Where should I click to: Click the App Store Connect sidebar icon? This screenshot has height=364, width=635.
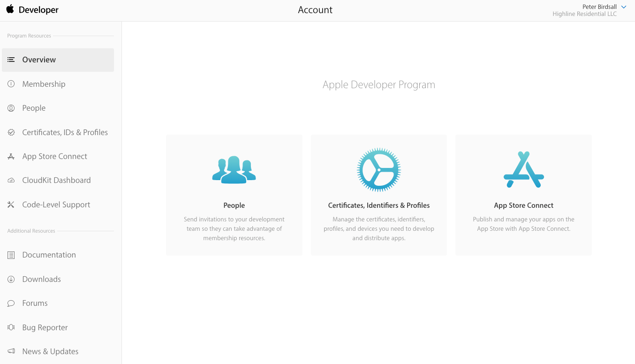[11, 156]
